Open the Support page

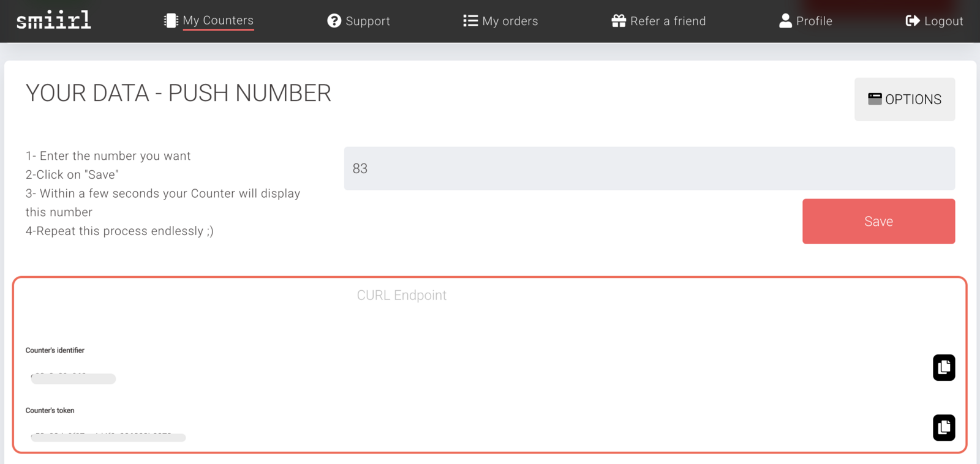pos(367,21)
